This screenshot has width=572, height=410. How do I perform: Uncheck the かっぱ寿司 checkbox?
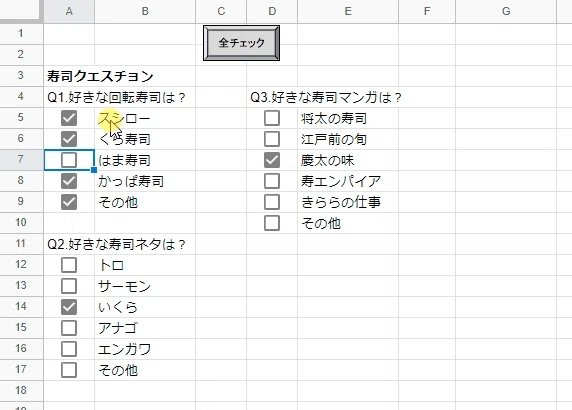click(69, 181)
